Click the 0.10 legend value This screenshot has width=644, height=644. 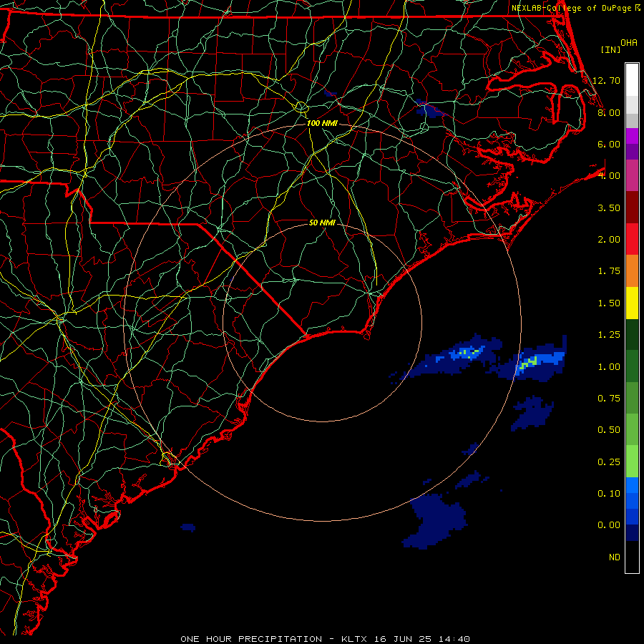(609, 494)
